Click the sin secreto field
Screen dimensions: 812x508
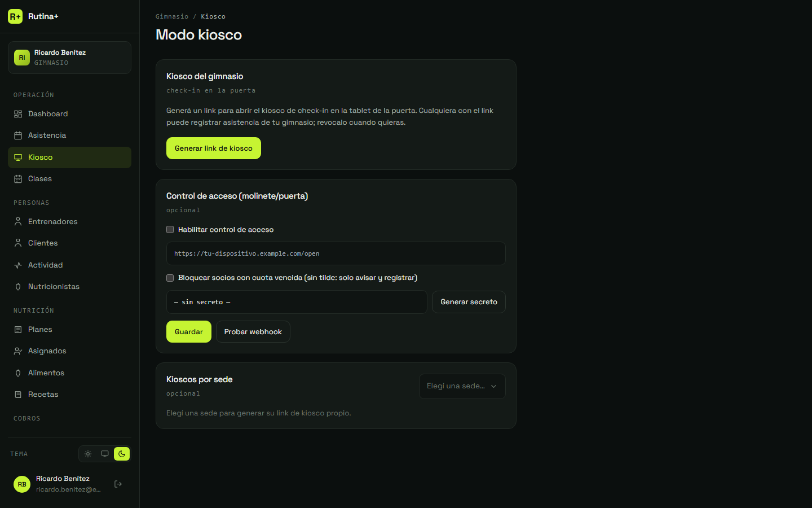click(x=297, y=302)
